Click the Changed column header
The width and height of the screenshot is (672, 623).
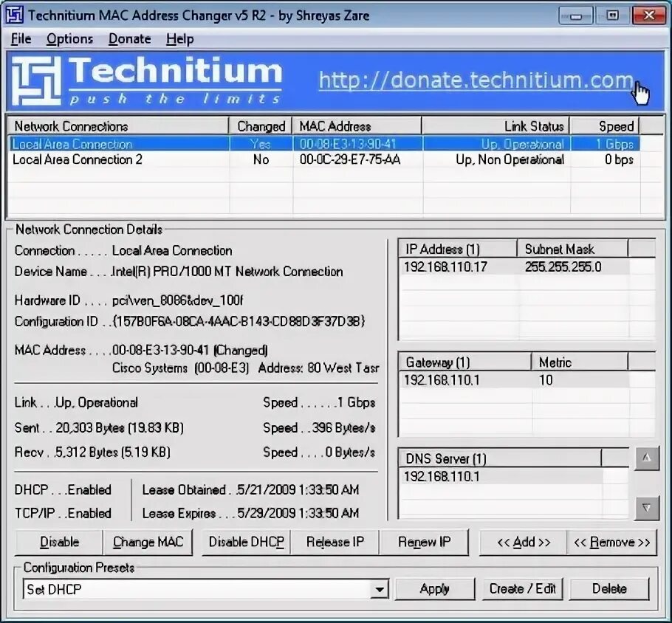tap(261, 126)
